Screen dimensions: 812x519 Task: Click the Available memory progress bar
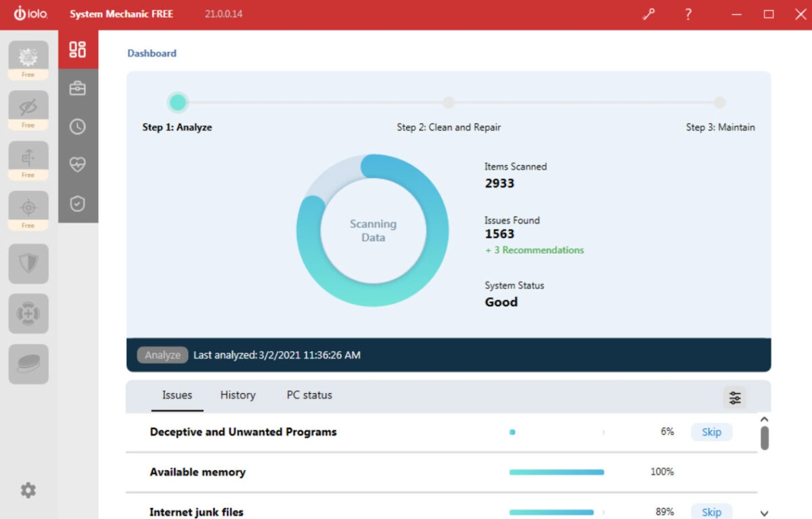(x=556, y=472)
